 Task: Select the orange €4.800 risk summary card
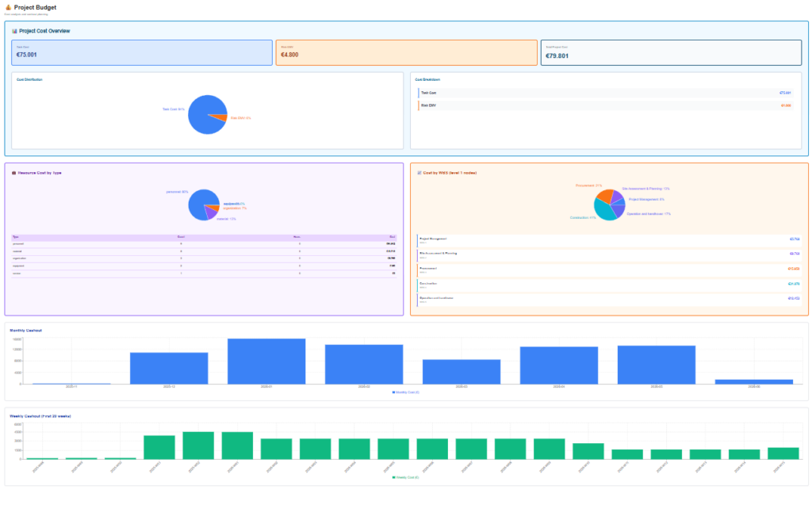pyautogui.click(x=406, y=52)
